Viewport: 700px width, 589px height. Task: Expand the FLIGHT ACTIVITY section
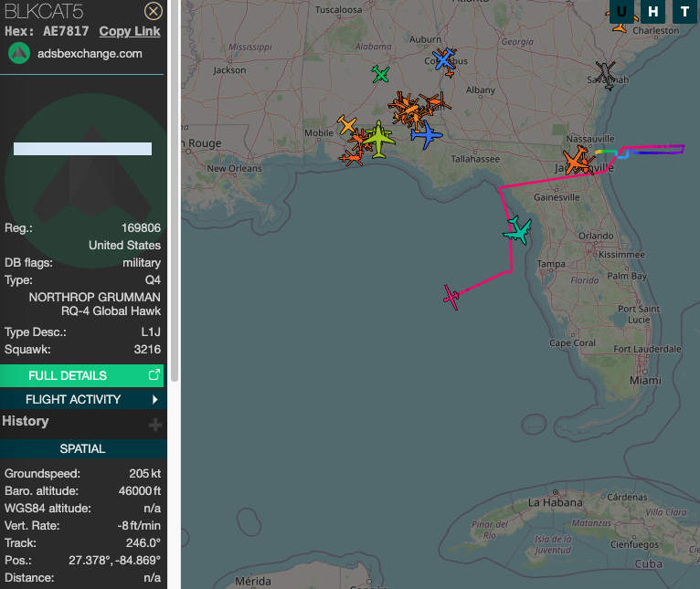[x=82, y=399]
